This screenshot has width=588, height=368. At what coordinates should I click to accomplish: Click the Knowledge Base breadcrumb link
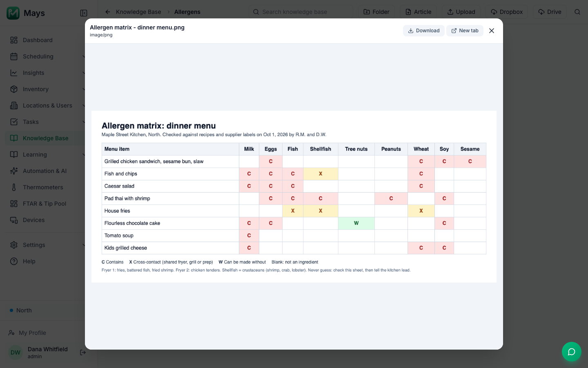pos(138,12)
